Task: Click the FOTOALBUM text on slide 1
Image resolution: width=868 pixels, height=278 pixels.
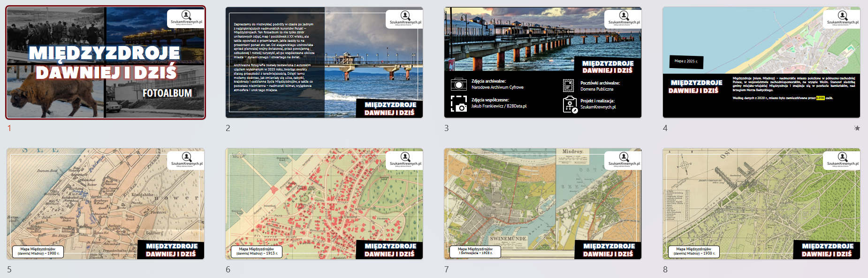Action: pos(167,93)
